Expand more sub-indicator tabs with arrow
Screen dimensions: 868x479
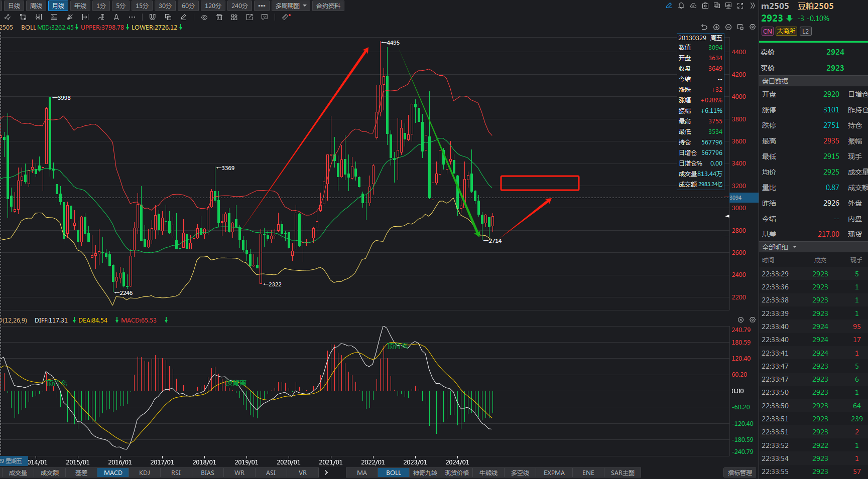coord(326,472)
